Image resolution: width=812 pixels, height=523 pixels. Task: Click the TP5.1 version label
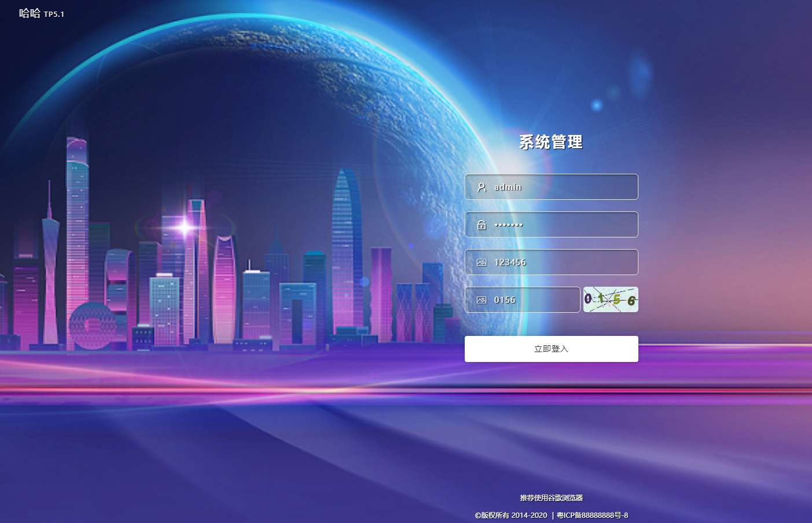coord(54,14)
